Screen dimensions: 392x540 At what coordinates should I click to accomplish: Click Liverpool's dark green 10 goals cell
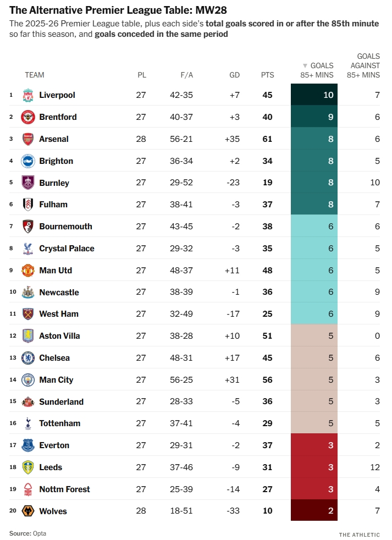(314, 95)
